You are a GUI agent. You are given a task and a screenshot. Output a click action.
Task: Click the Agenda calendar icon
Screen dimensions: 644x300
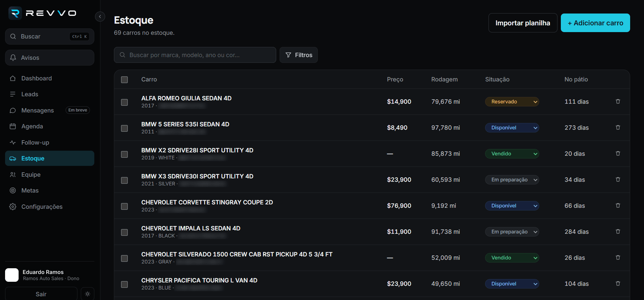point(13,126)
